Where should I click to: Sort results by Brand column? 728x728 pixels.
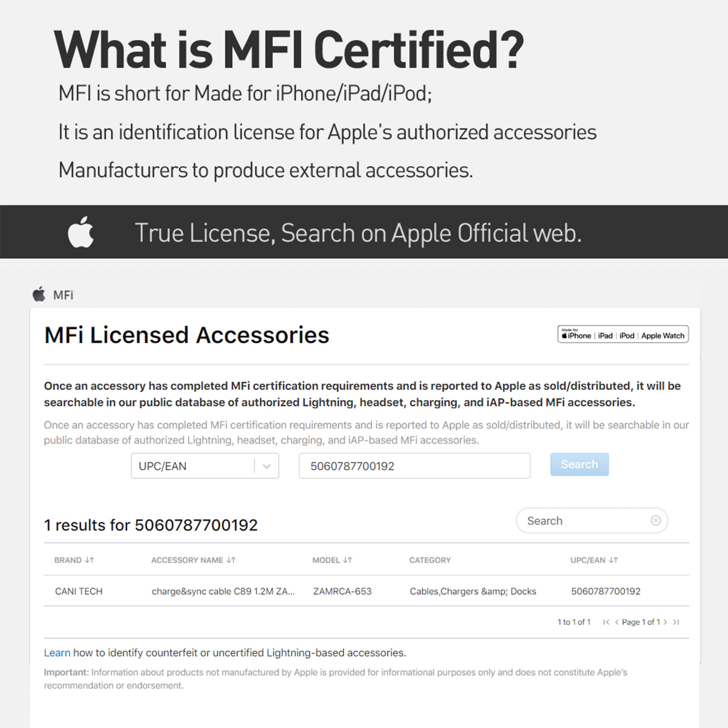click(x=74, y=560)
